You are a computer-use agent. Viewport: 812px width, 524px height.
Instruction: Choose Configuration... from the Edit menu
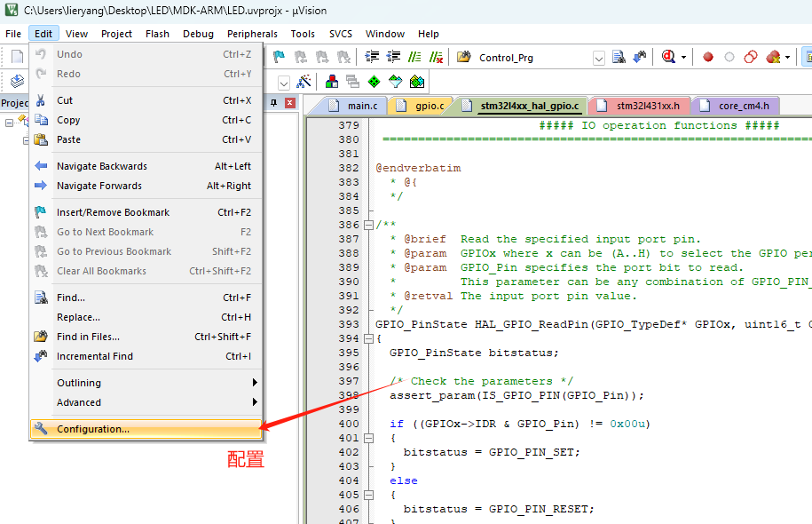[x=146, y=429]
